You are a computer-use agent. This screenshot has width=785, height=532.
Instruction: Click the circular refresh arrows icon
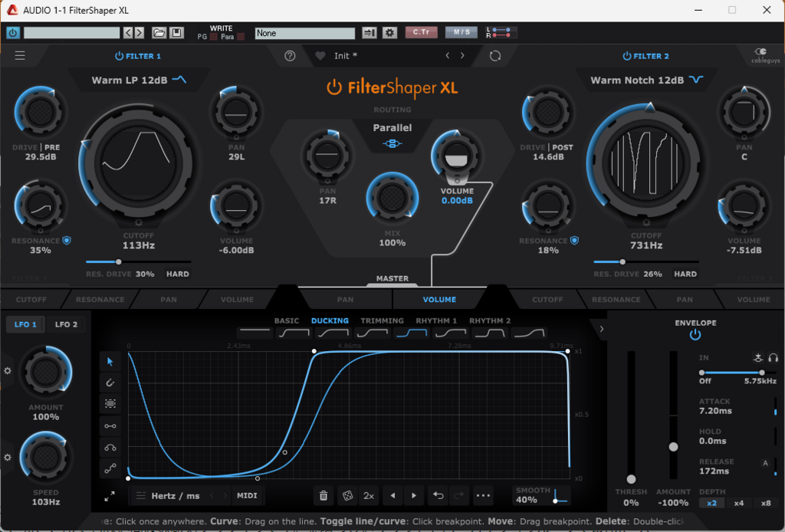pyautogui.click(x=495, y=56)
